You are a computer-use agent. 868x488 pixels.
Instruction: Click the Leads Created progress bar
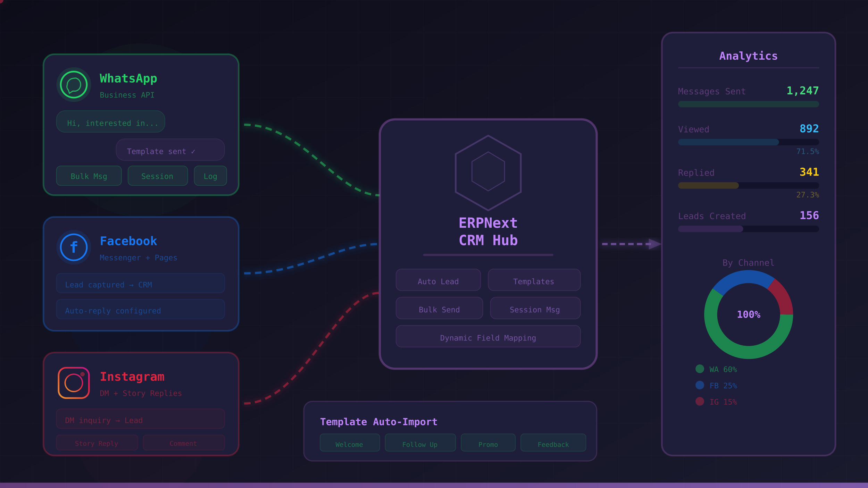click(749, 229)
